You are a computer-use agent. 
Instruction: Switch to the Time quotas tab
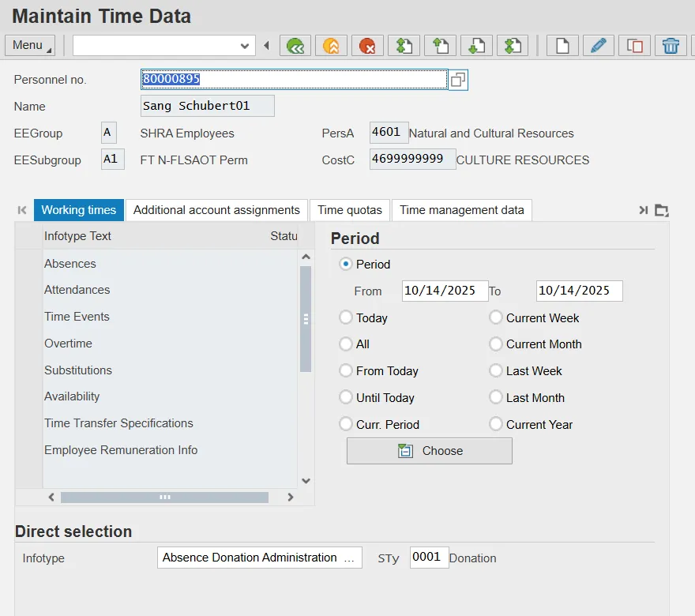[x=350, y=210]
